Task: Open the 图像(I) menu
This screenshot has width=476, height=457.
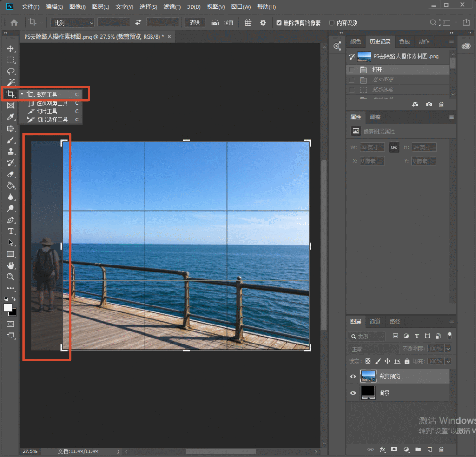Action: pyautogui.click(x=77, y=7)
